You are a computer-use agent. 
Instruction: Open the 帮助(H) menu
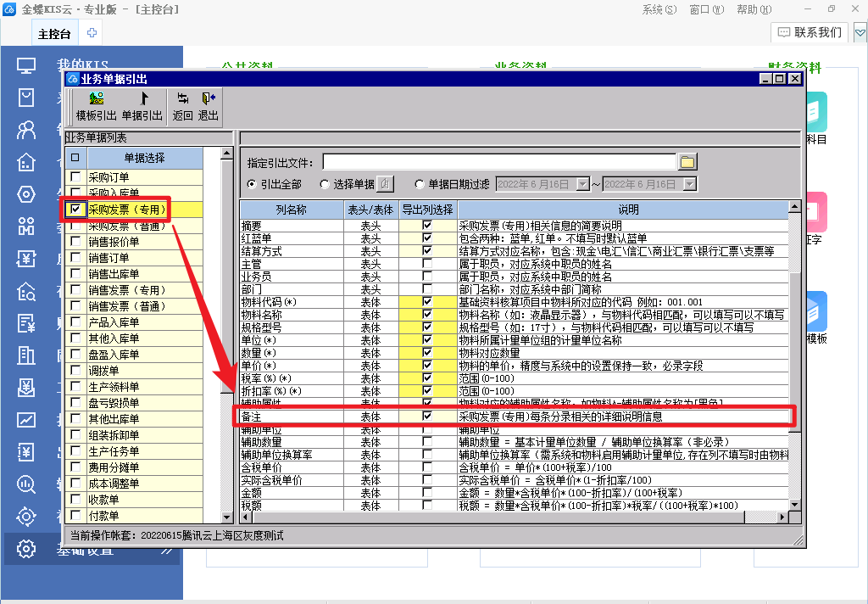754,9
